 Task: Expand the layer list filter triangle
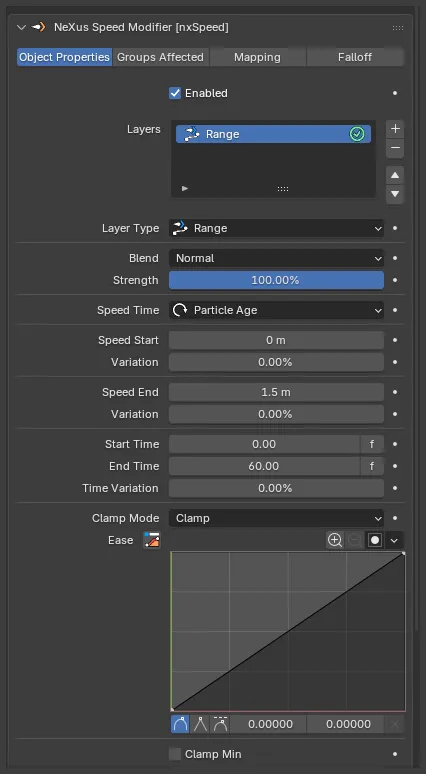pyautogui.click(x=185, y=188)
